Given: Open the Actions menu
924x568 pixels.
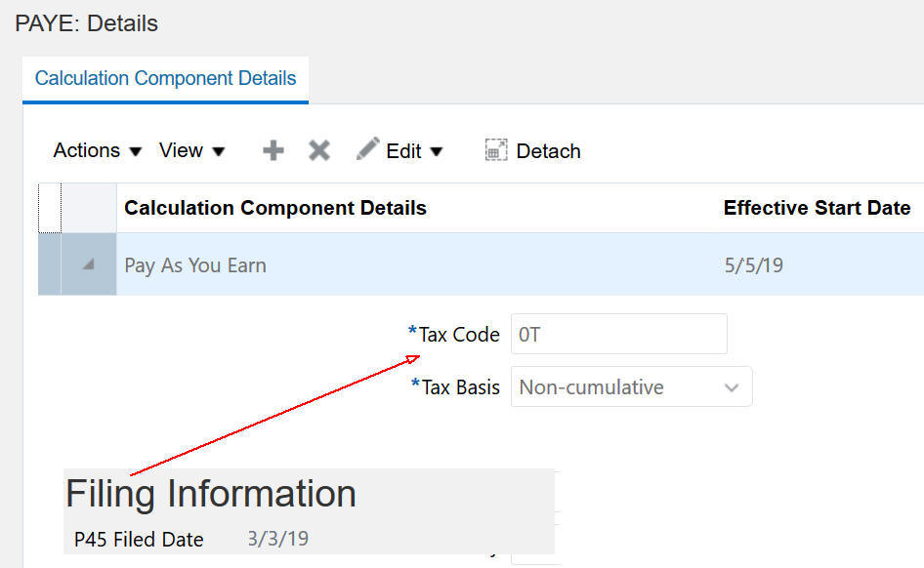Looking at the screenshot, I should coord(98,150).
